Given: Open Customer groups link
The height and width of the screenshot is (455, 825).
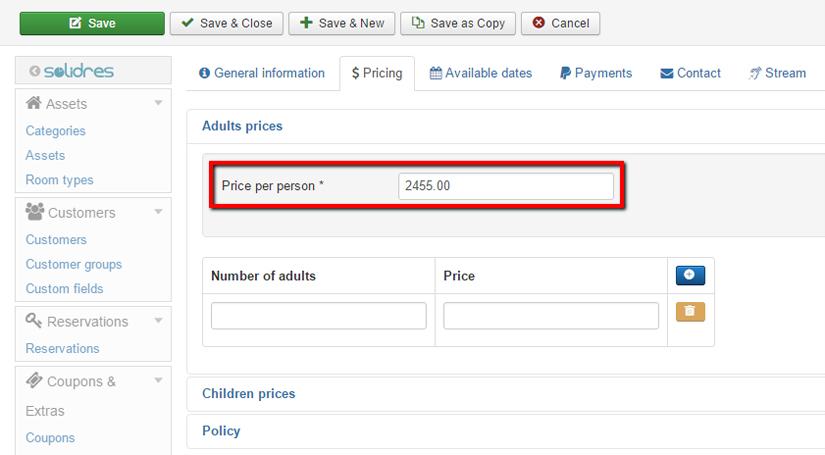Looking at the screenshot, I should pyautogui.click(x=74, y=264).
